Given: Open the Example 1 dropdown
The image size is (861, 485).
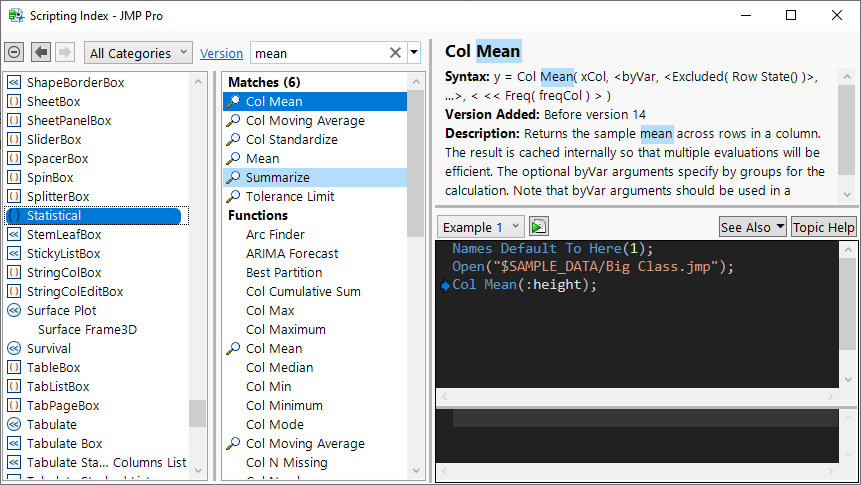Looking at the screenshot, I should tap(480, 227).
